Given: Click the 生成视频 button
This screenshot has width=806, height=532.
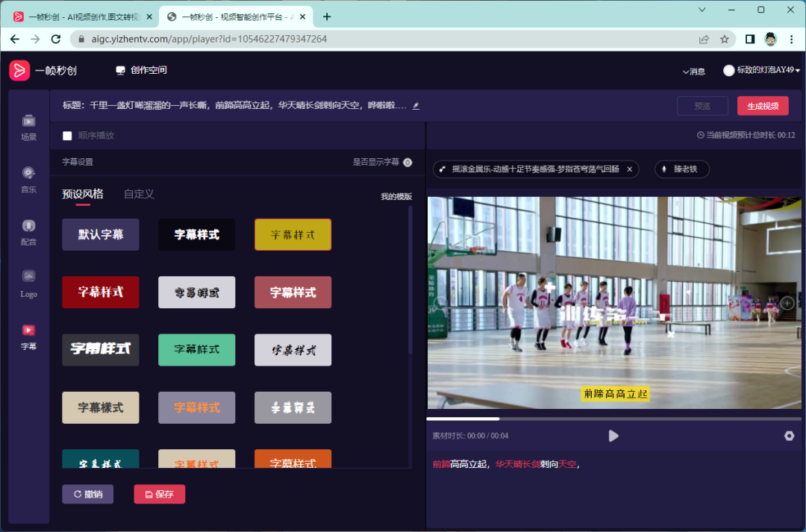Looking at the screenshot, I should tap(762, 106).
